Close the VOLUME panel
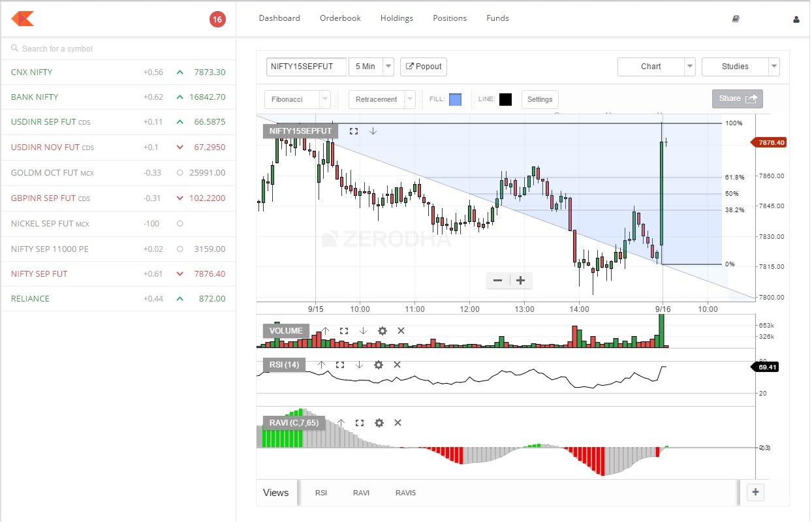The width and height of the screenshot is (812, 530). pos(401,331)
